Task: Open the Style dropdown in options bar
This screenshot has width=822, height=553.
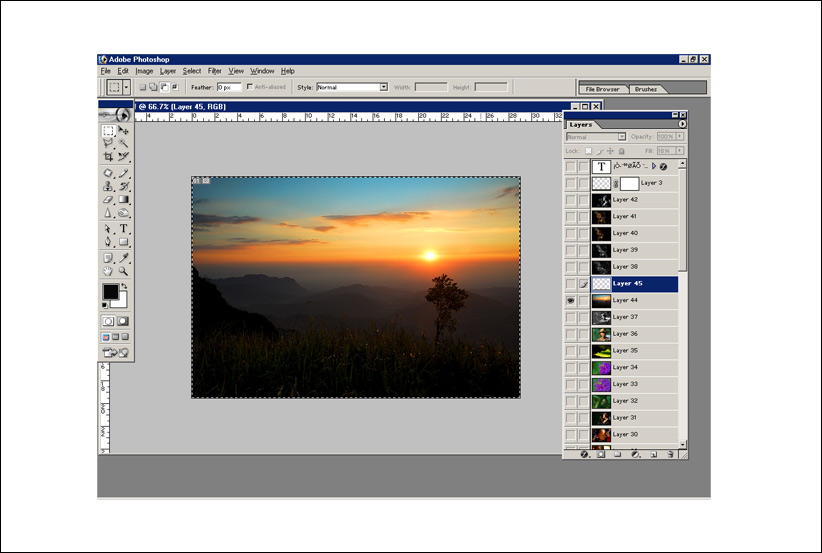Action: pyautogui.click(x=383, y=87)
